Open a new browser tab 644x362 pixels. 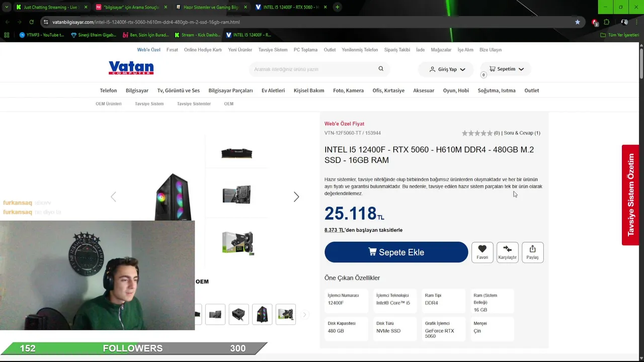coord(337,7)
